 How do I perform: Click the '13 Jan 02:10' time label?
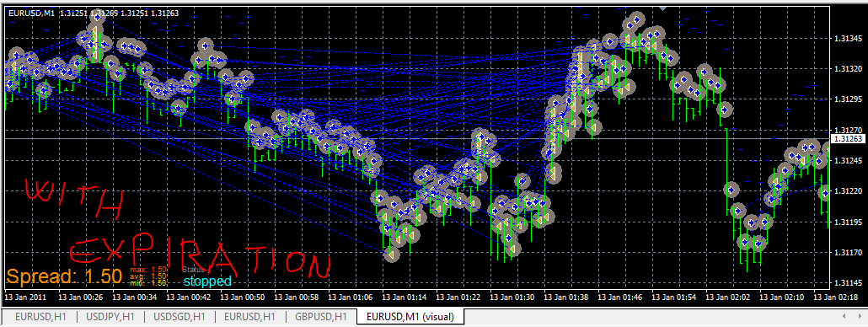click(782, 298)
